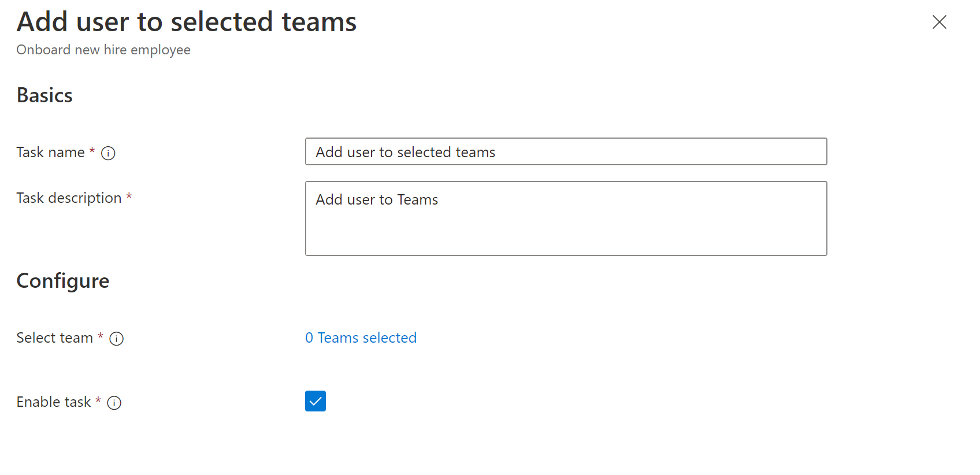
Task: Click the info icon next to Enable task
Action: (114, 403)
